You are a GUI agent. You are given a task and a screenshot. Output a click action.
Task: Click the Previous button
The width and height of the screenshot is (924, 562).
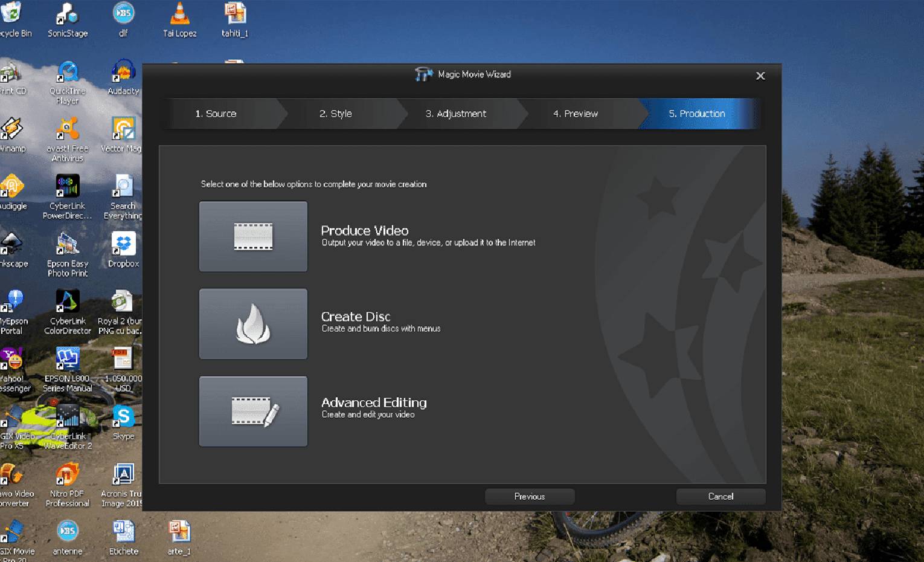[529, 496]
